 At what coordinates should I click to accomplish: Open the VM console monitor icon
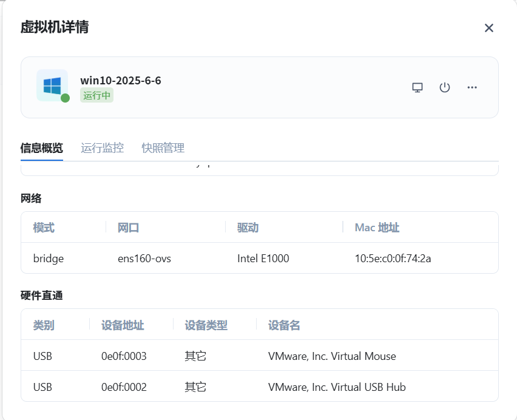(417, 87)
